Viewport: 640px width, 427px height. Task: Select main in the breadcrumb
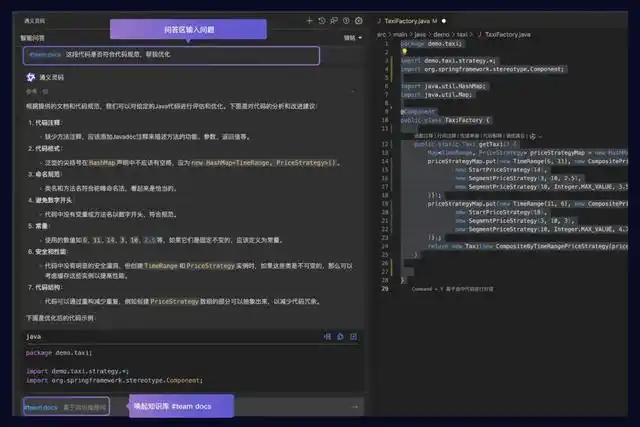click(x=400, y=35)
